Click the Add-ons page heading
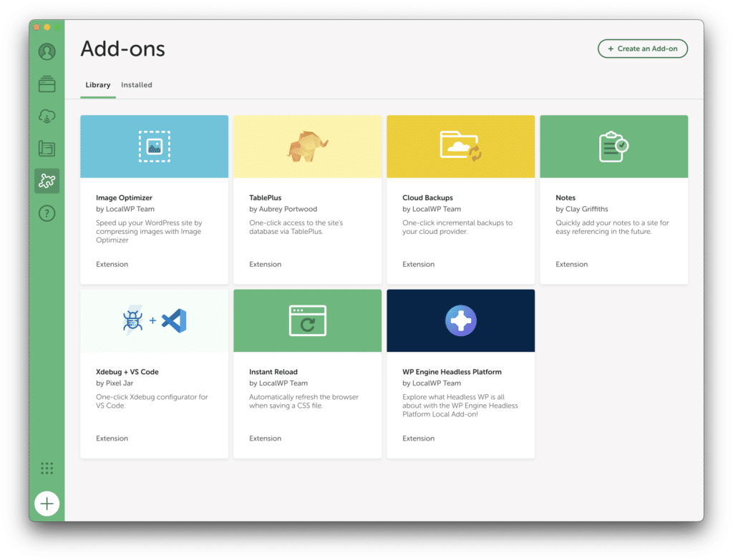 tap(123, 49)
